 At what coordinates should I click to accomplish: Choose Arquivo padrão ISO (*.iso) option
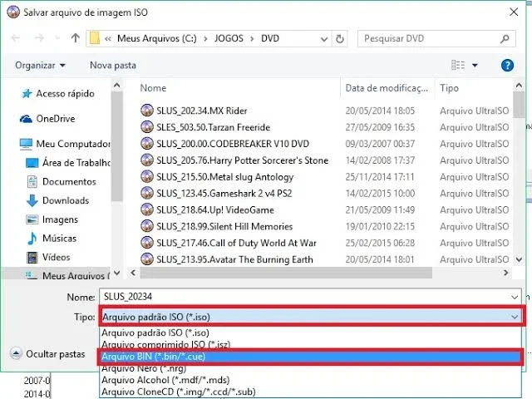[x=310, y=332]
